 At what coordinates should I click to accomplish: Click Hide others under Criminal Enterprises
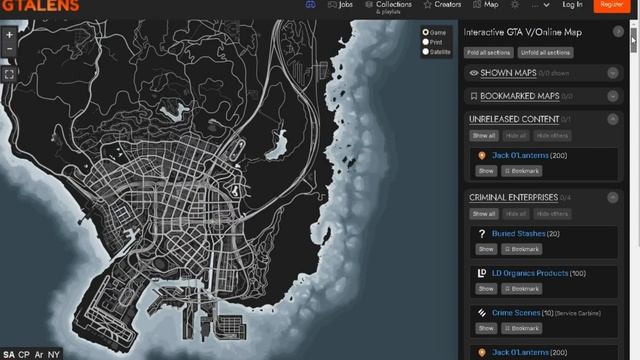pos(552,214)
